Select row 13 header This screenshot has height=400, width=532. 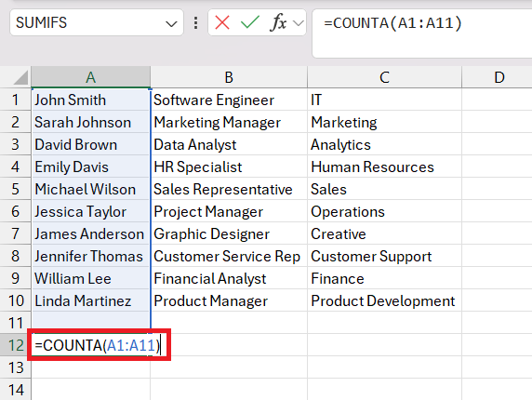point(15,367)
